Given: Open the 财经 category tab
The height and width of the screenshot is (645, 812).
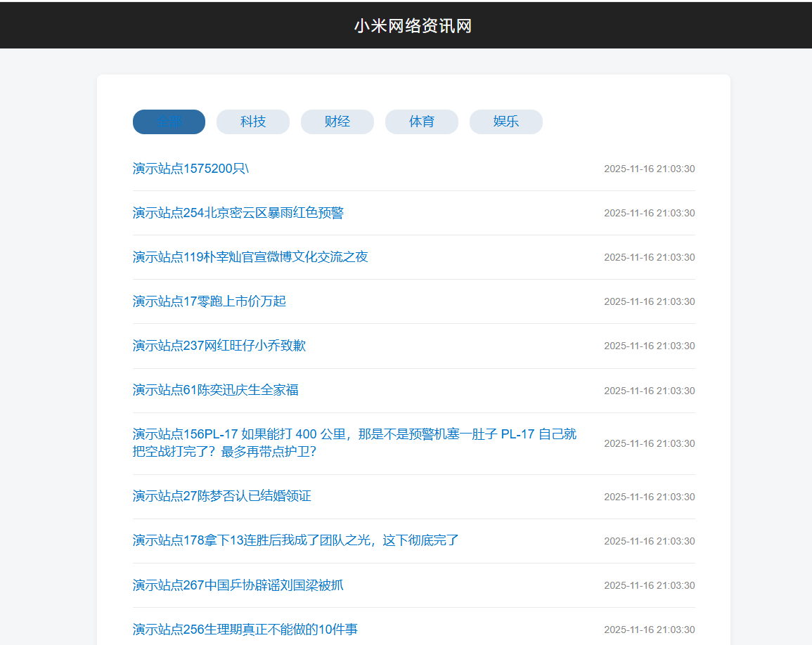Looking at the screenshot, I should (x=337, y=122).
